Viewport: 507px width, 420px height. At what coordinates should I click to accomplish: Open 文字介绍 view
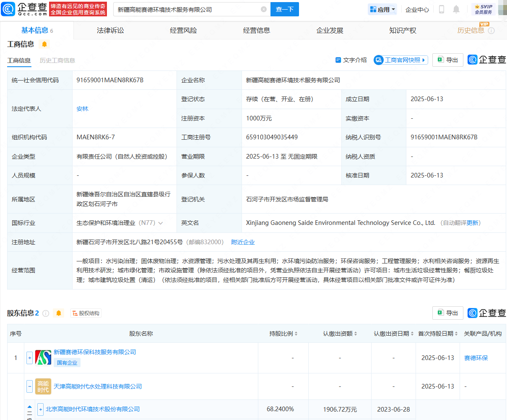pyautogui.click(x=351, y=60)
